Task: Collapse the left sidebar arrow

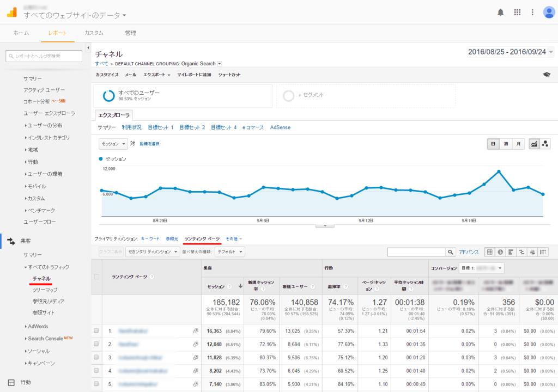Action: click(88, 47)
